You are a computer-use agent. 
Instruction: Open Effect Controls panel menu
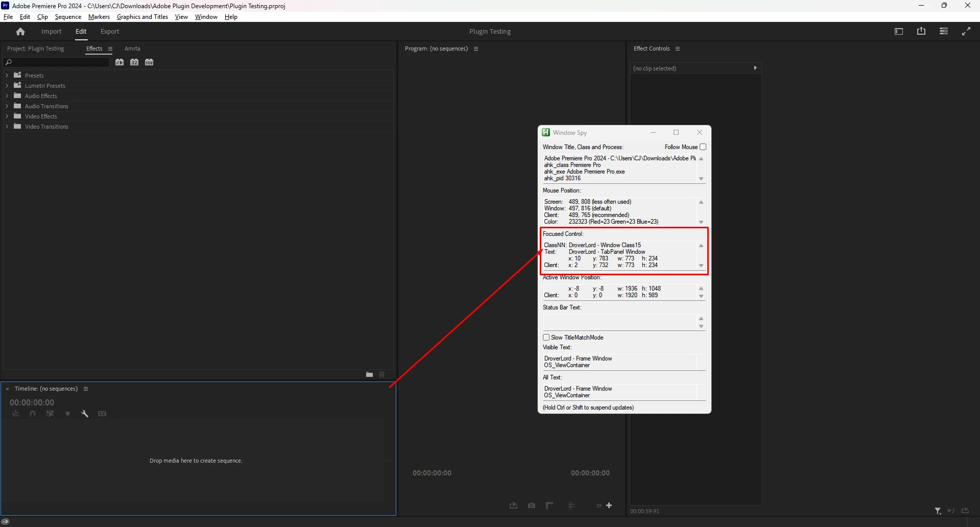click(678, 49)
